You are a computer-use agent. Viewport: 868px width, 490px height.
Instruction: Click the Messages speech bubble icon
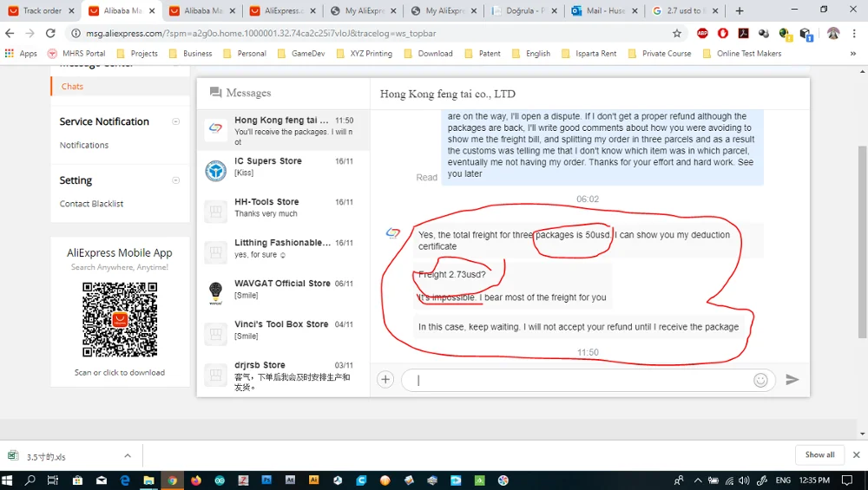pyautogui.click(x=216, y=92)
